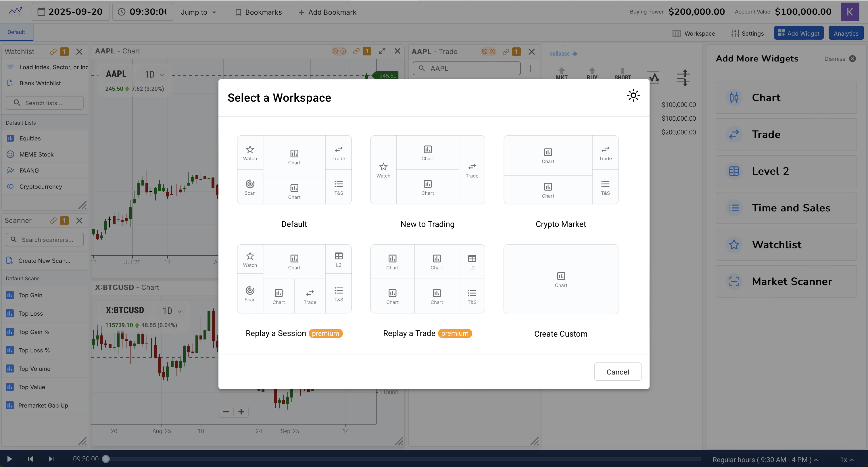
Task: Open the 1x playback speed dropdown
Action: 846,460
